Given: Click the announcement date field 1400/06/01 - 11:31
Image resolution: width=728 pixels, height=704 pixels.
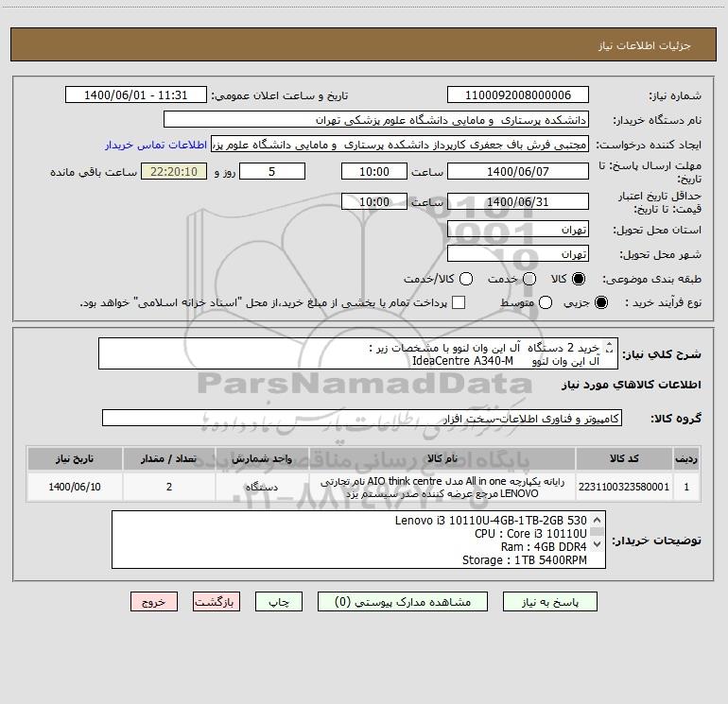Looking at the screenshot, I should point(136,95).
